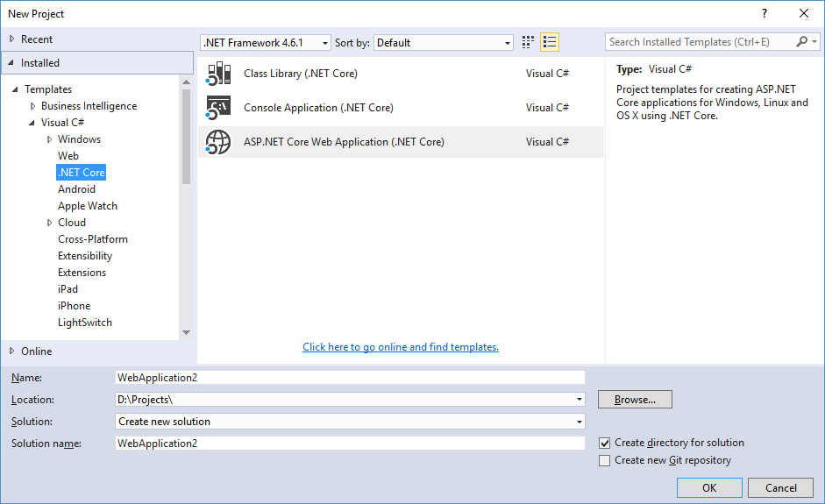Click the Console Application template icon
The image size is (825, 504).
pyautogui.click(x=218, y=107)
